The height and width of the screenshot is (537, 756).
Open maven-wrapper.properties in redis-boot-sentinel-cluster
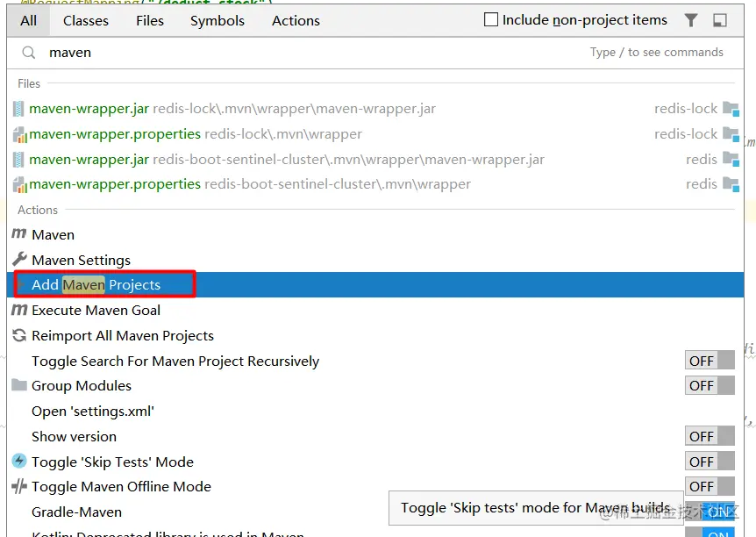375,184
